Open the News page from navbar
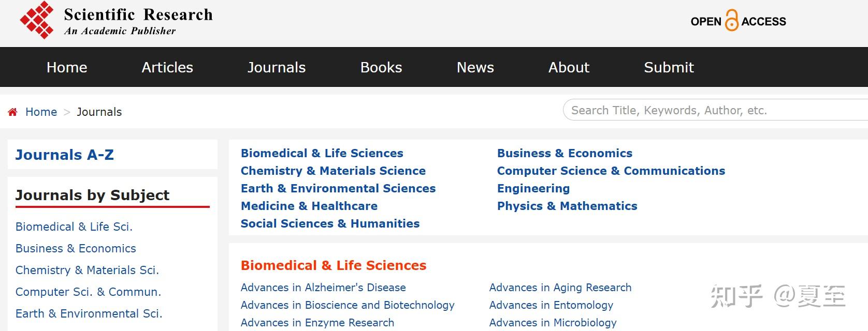Image resolution: width=868 pixels, height=331 pixels. click(x=475, y=67)
